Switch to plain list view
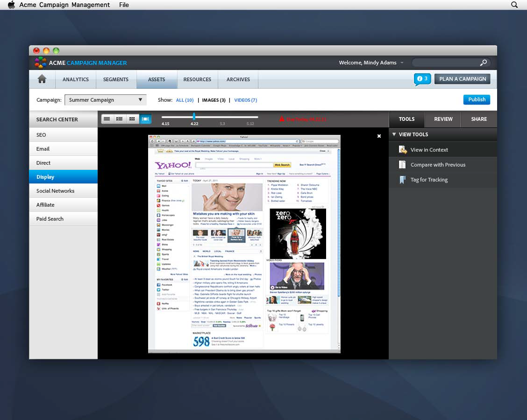Viewport: 527px width, 420px height. coord(107,119)
